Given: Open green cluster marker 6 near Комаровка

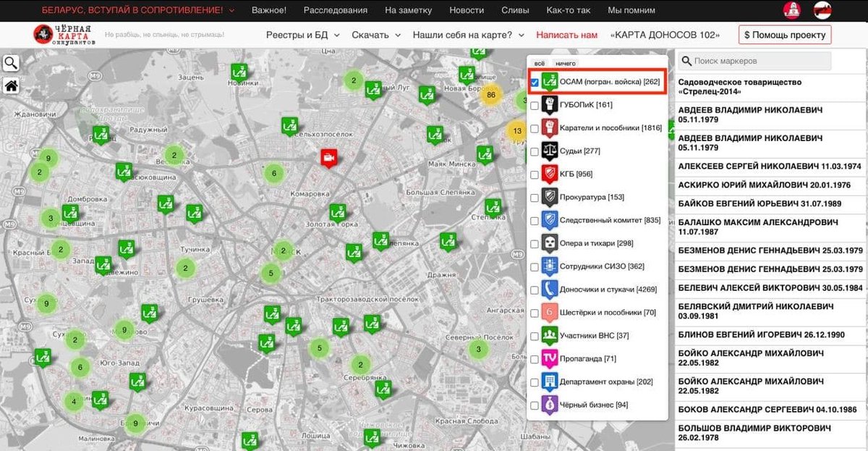Looking at the screenshot, I should point(273,173).
